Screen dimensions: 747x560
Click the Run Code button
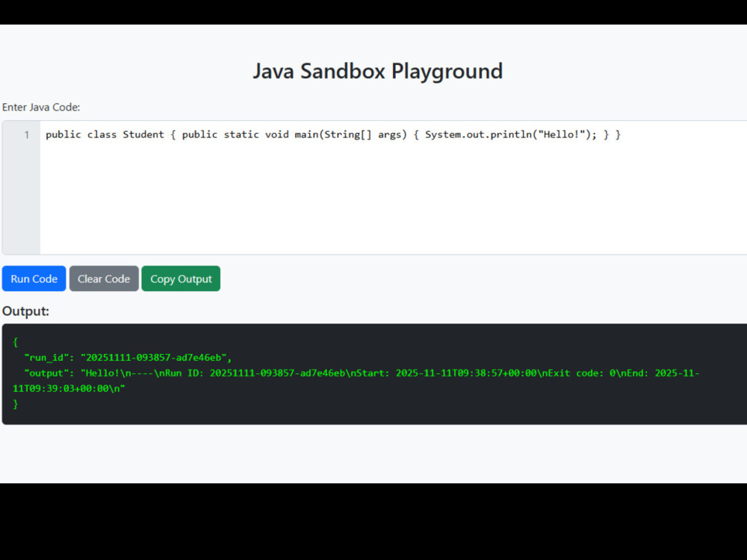pyautogui.click(x=34, y=279)
